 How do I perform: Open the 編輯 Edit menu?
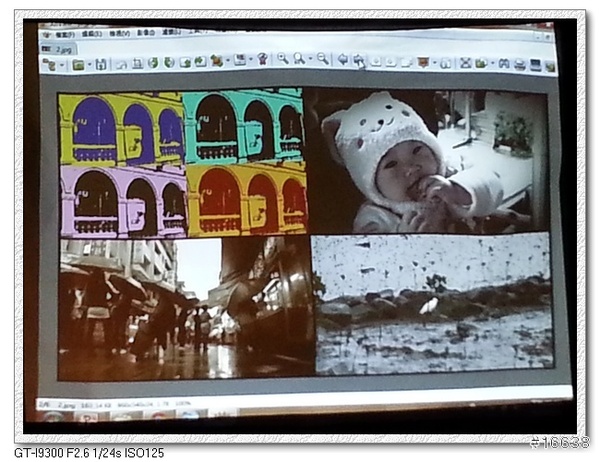92,34
